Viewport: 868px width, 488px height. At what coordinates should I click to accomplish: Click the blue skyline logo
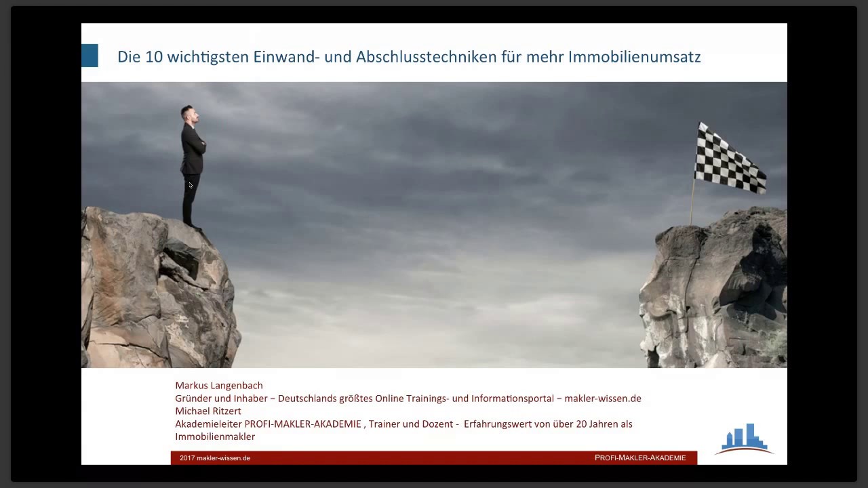pos(744,439)
